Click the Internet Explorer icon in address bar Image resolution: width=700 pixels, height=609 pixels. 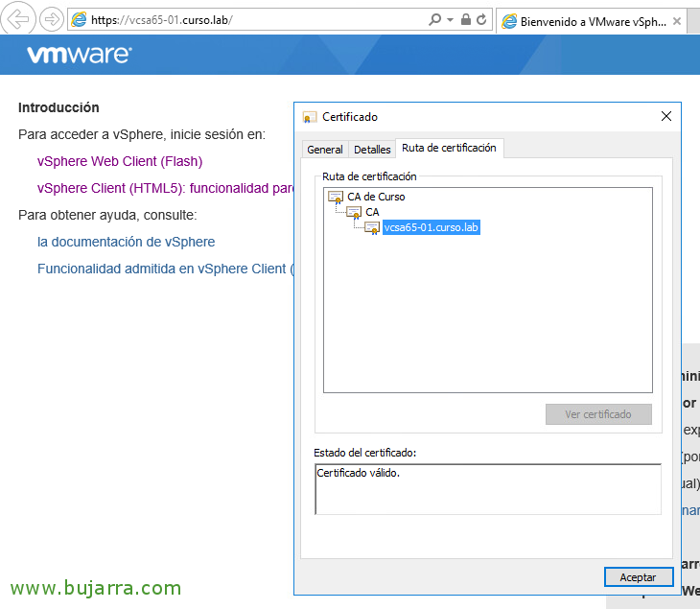click(x=79, y=19)
